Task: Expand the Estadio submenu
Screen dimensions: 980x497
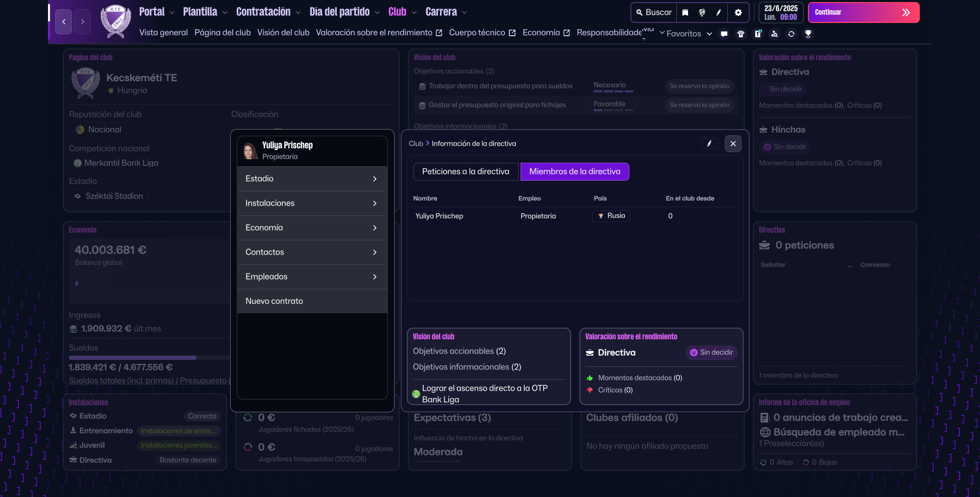Action: (312, 179)
